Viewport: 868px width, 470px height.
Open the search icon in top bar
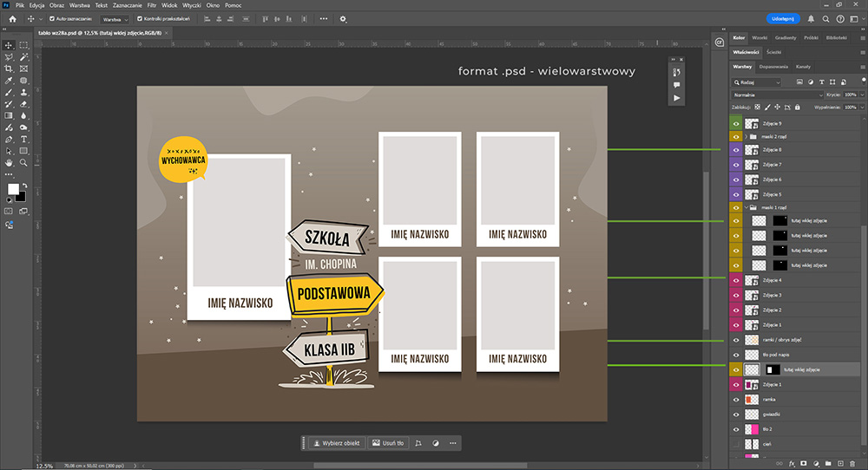coord(826,19)
